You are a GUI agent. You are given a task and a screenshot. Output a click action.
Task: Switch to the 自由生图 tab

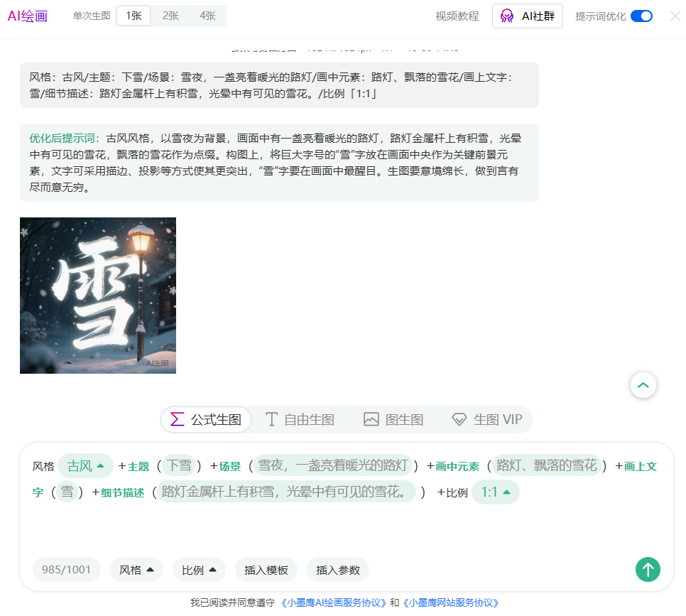(x=300, y=419)
